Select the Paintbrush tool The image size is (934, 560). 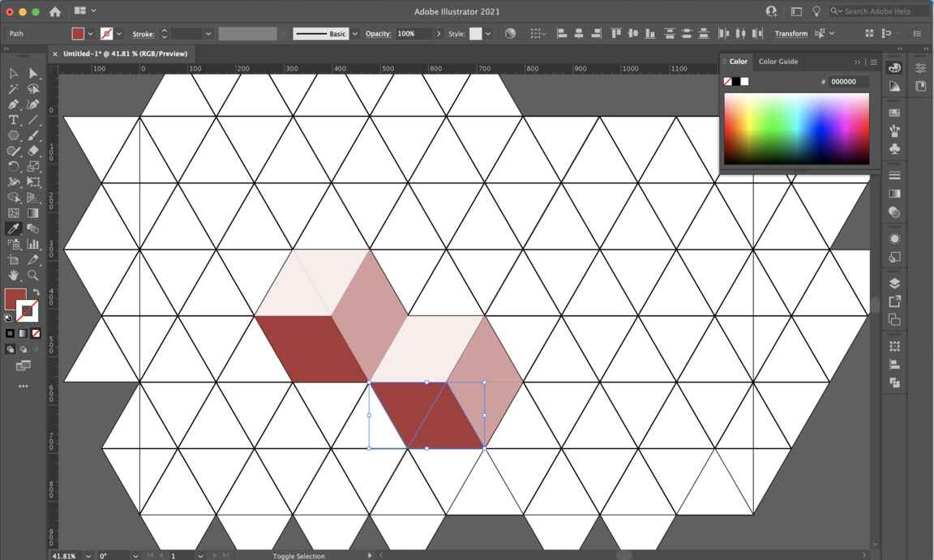pos(33,135)
